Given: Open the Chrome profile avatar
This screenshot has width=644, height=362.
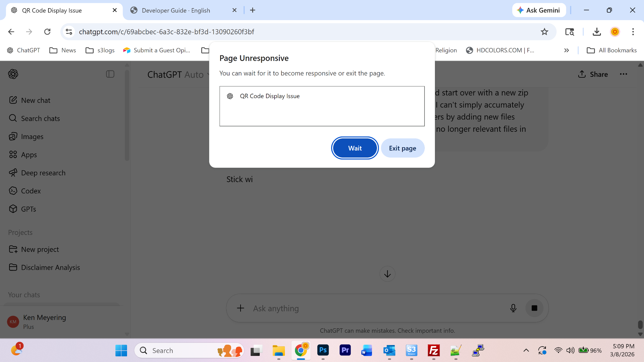Looking at the screenshot, I should click(x=615, y=32).
